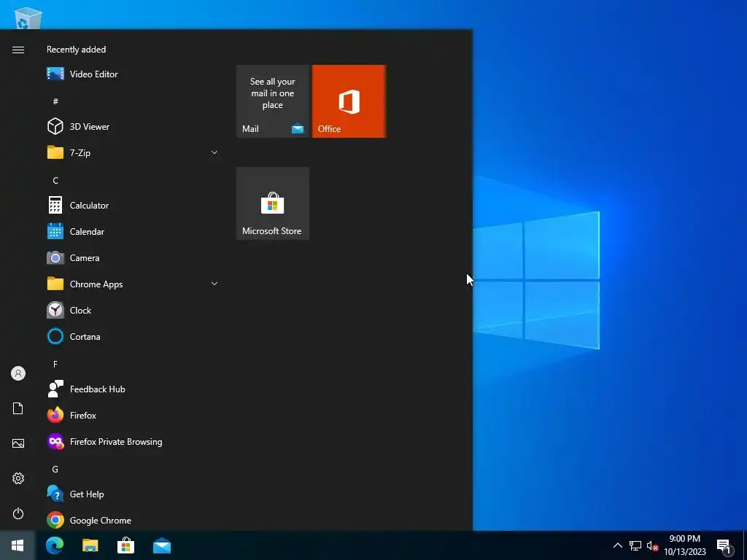Viewport: 747px width, 560px height.
Task: Select the 'F' letter header
Action: pyautogui.click(x=55, y=365)
